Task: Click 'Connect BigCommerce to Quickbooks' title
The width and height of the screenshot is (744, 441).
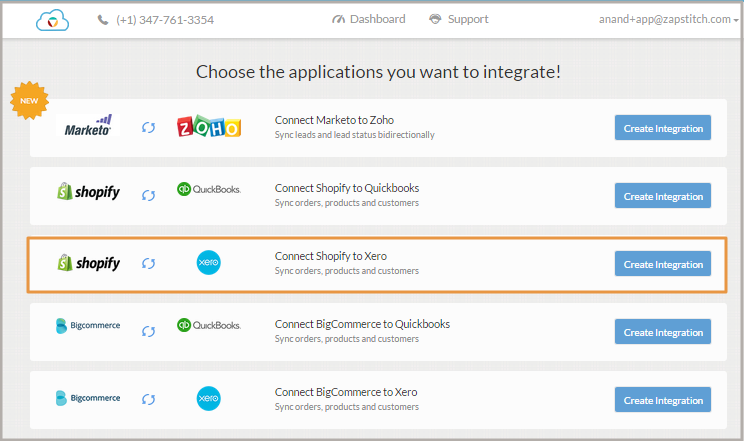Action: [362, 324]
